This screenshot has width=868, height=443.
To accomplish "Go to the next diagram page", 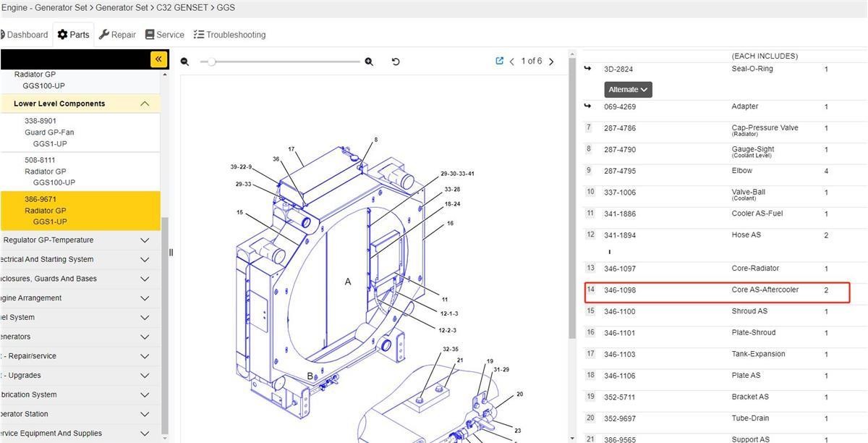I will [551, 62].
